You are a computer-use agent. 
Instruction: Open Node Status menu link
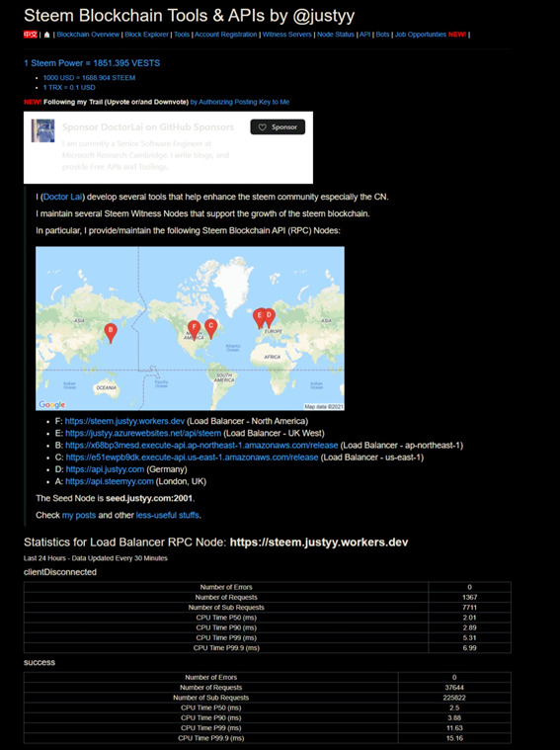pos(336,35)
